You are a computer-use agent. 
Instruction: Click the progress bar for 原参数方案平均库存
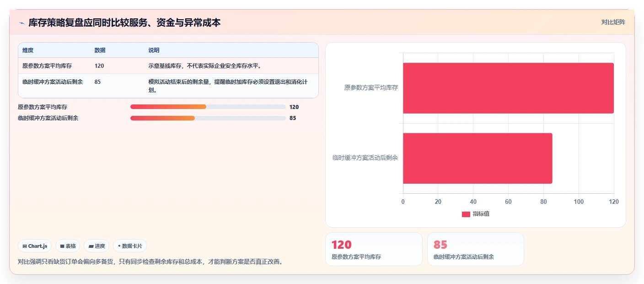208,107
